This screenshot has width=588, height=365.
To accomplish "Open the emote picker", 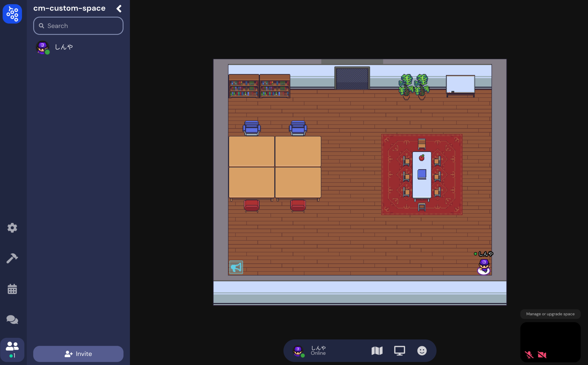I will point(422,350).
